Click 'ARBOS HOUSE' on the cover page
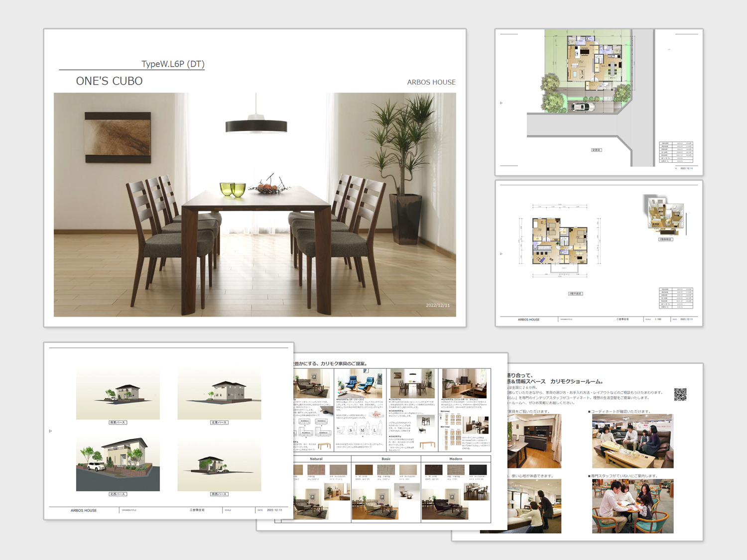Viewport: 747px width, 560px height. (x=431, y=82)
